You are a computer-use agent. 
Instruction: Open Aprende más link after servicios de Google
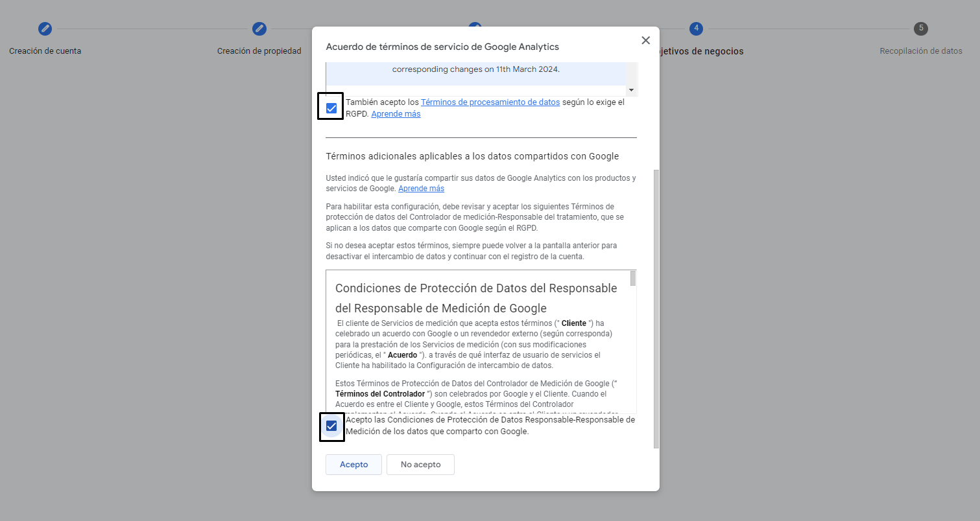(421, 189)
